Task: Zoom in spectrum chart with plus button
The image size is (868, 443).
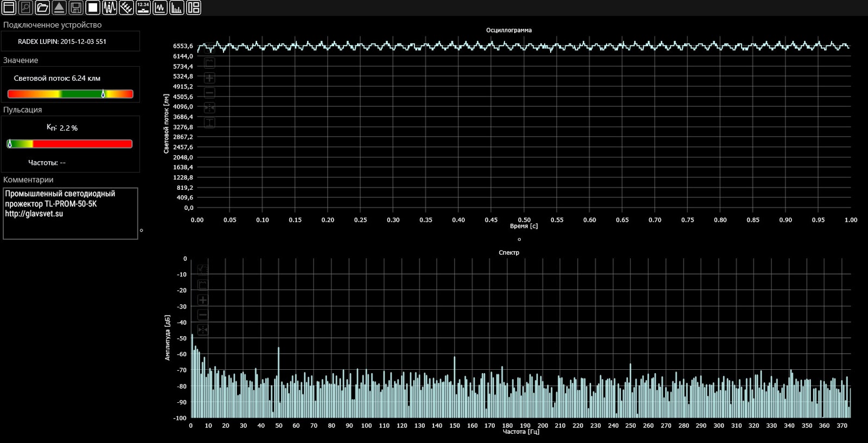Action: [x=203, y=300]
